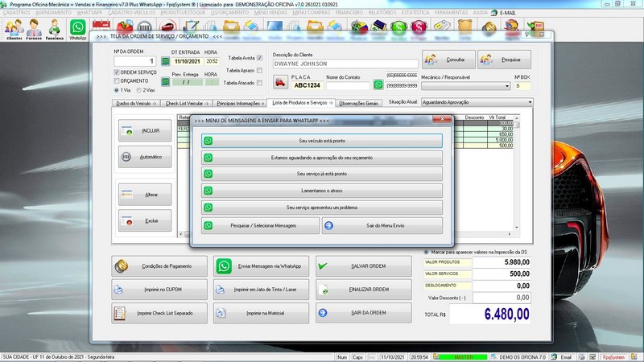Click Sair do Menu Envio

[x=382, y=226]
